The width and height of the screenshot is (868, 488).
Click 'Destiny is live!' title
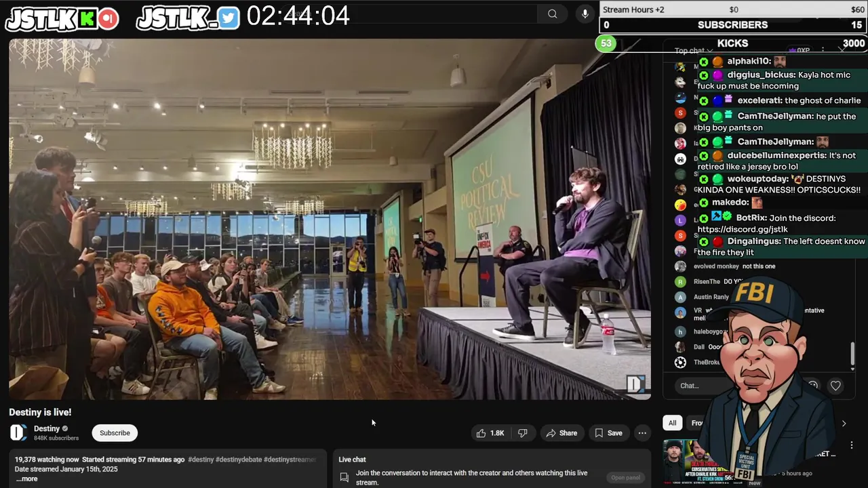40,412
